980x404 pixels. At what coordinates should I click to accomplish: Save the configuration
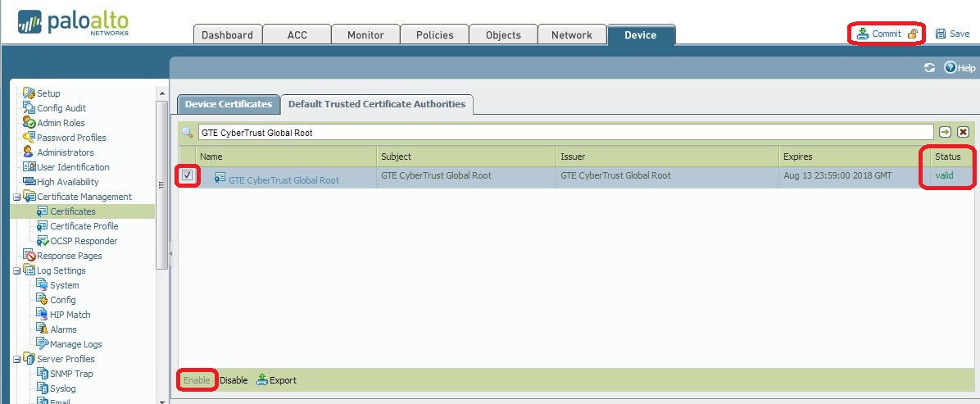click(952, 34)
